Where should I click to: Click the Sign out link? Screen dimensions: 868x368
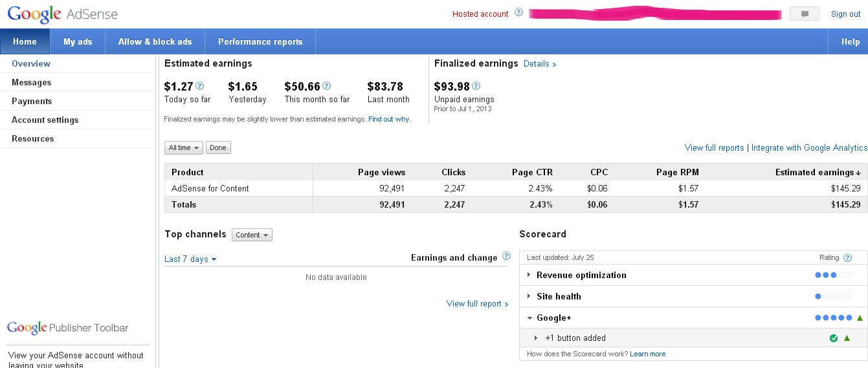coord(845,14)
